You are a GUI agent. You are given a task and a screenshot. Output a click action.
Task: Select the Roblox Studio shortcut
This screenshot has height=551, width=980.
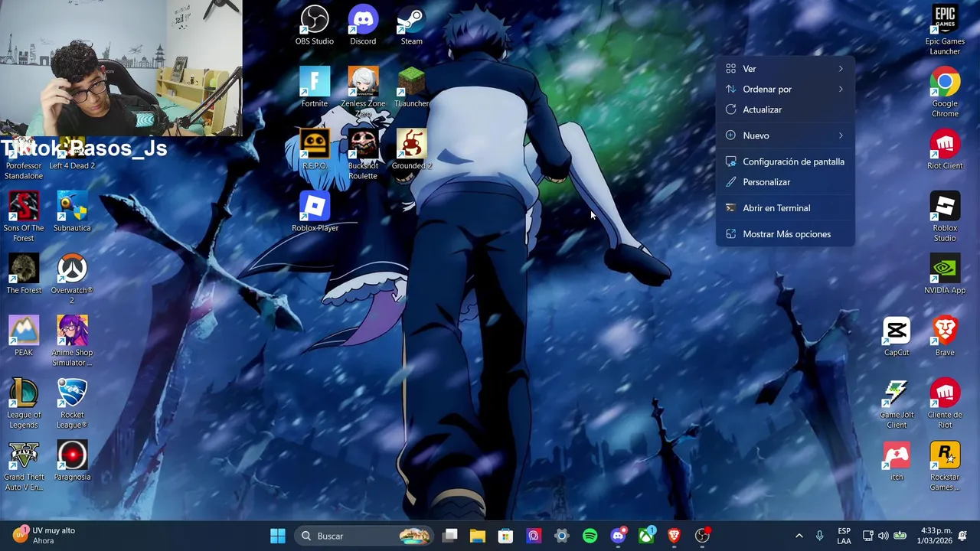(945, 217)
